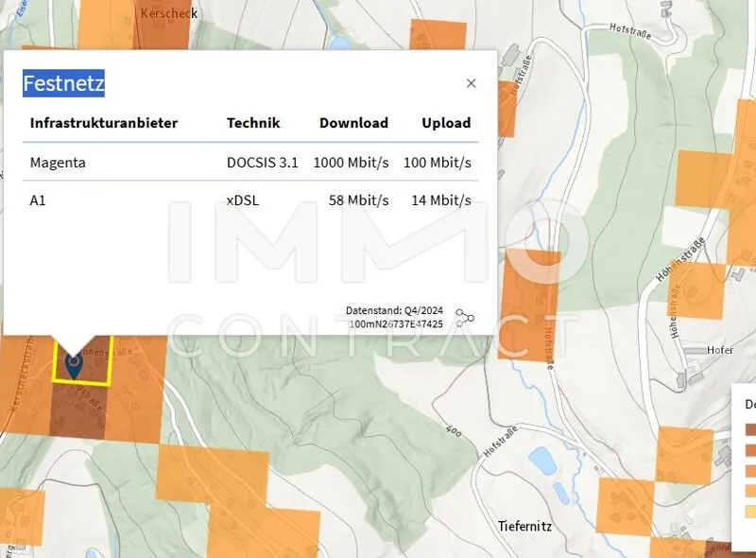Image resolution: width=756 pixels, height=558 pixels.
Task: Click the Upload column header
Action: pos(446,123)
